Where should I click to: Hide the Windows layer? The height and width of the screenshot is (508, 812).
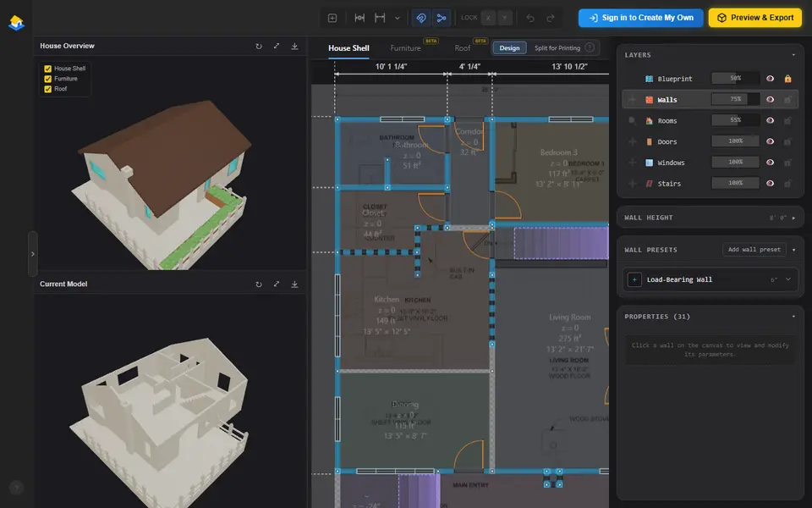click(770, 163)
